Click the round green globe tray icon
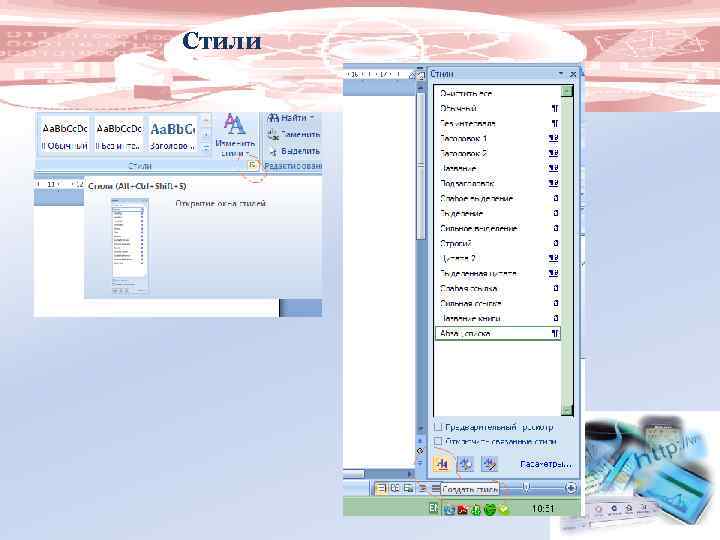This screenshot has width=720, height=540. pyautogui.click(x=490, y=509)
